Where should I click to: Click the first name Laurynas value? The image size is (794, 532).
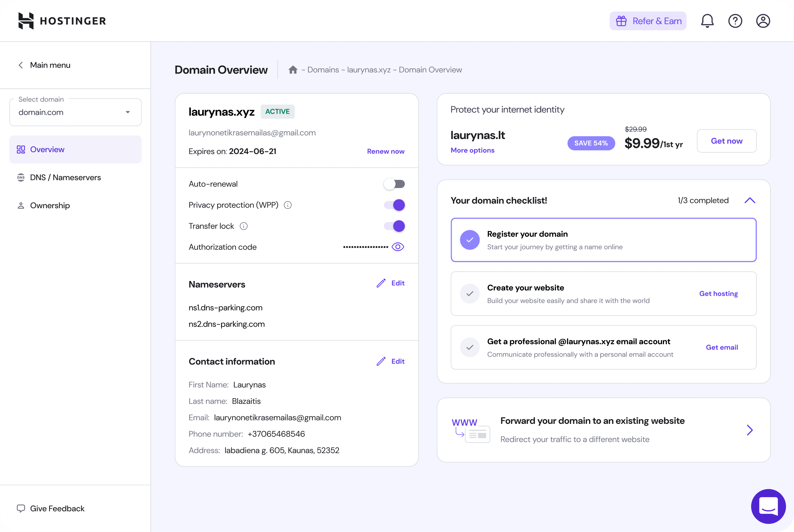249,385
